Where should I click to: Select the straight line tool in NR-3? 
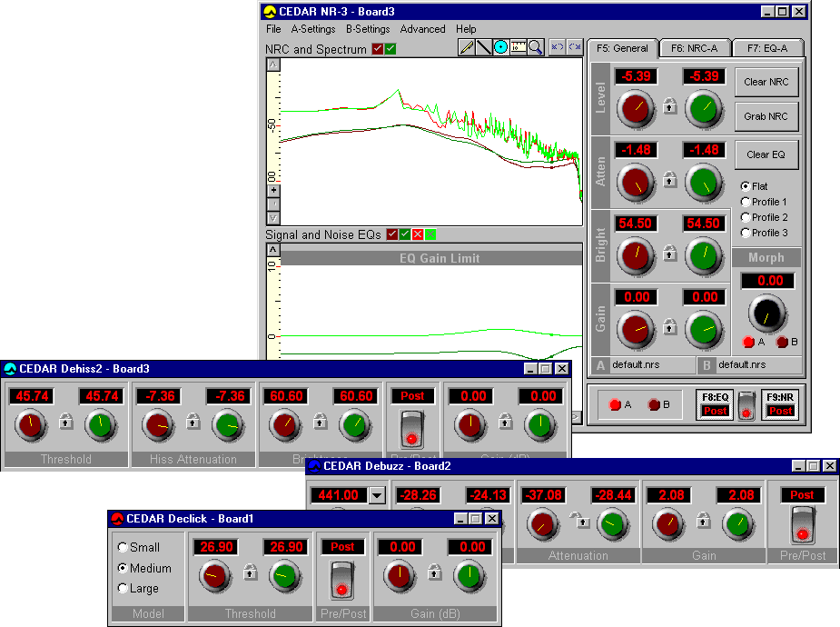483,47
